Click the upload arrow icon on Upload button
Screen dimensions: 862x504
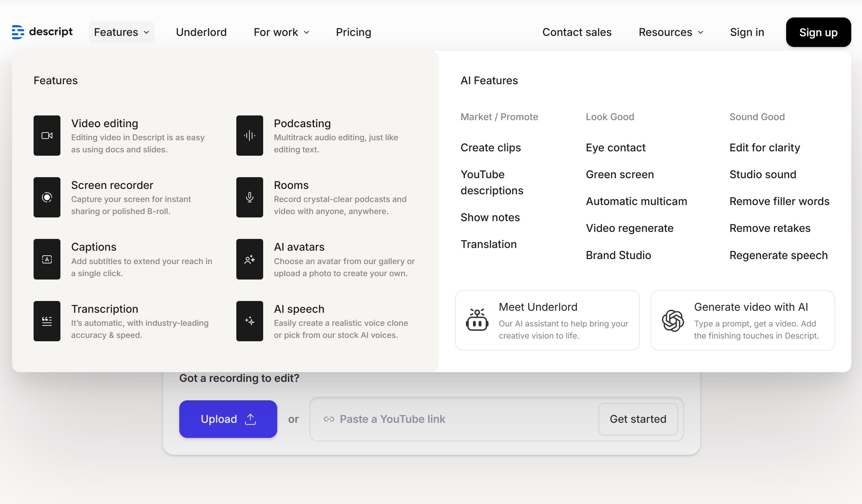point(250,419)
